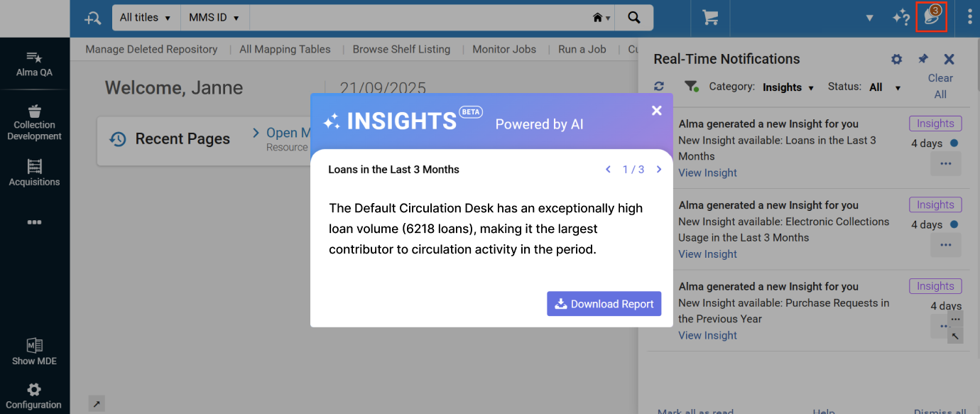
Task: Open the Category Insights dropdown
Action: (788, 87)
